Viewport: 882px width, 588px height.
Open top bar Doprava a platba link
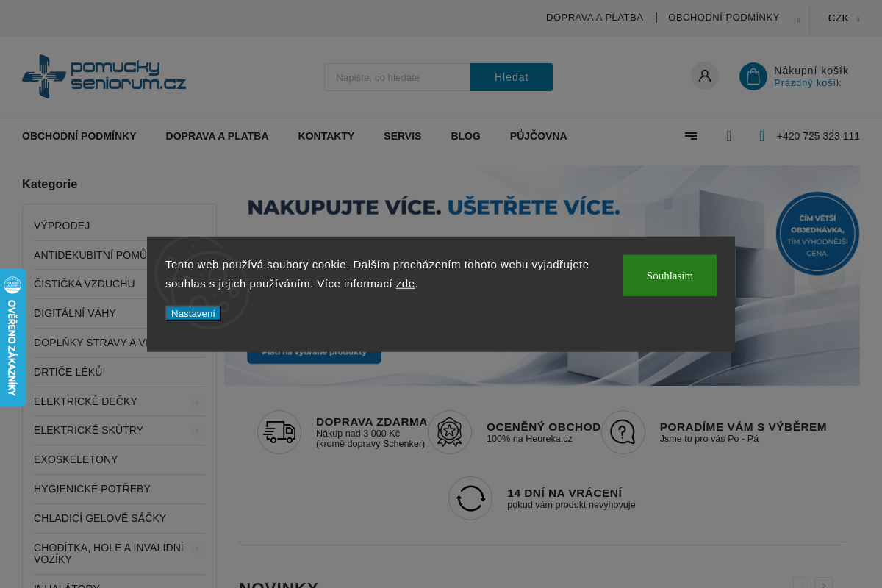coord(595,18)
